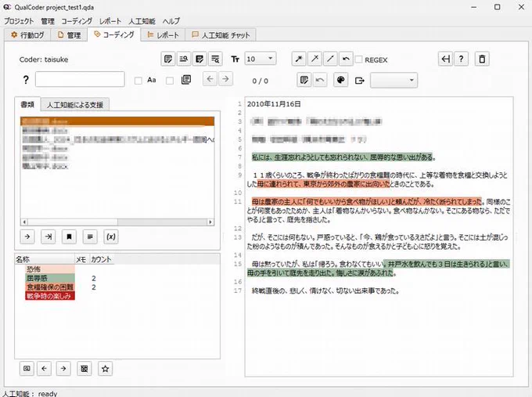532x397 pixels.
Task: Click the (x) variables icon
Action: tap(111, 236)
